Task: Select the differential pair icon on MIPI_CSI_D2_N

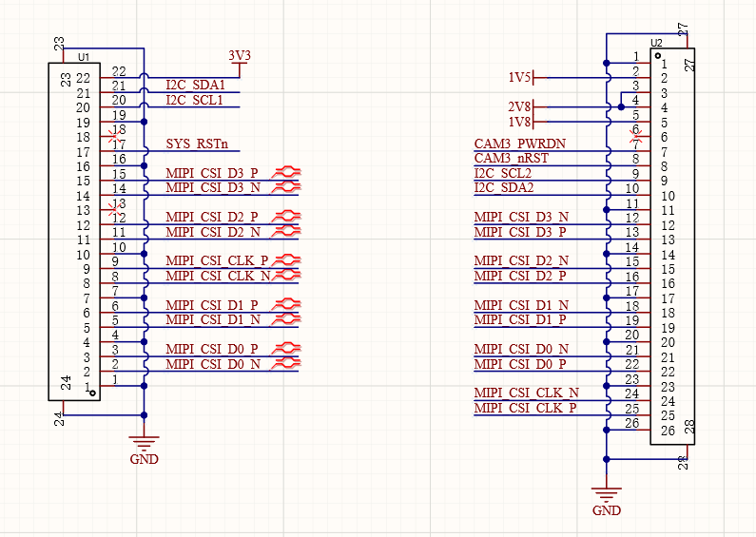Action: point(285,232)
